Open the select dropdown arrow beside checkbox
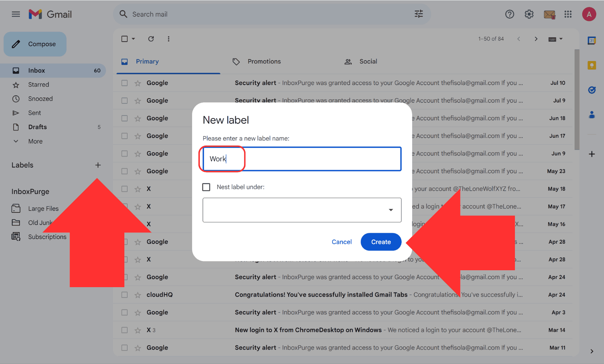This screenshot has height=364, width=604. click(133, 39)
